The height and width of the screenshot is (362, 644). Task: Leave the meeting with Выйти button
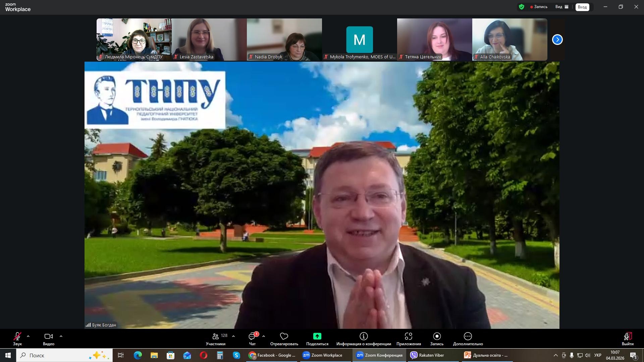[628, 339]
